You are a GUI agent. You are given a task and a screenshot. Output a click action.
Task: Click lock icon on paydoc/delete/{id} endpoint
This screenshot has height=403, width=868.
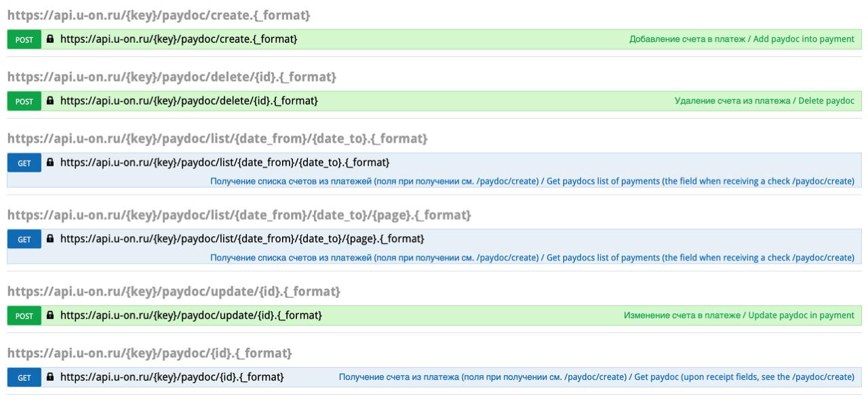(50, 101)
